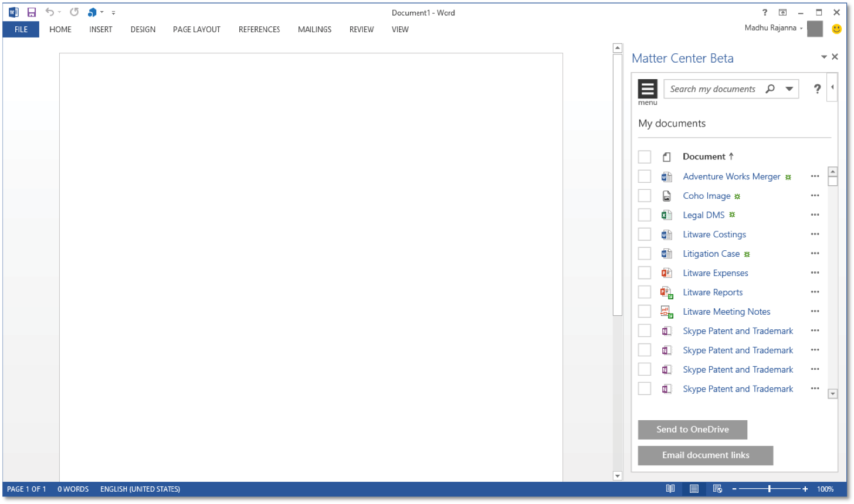Select the PAGE LAYOUT tab

196,29
